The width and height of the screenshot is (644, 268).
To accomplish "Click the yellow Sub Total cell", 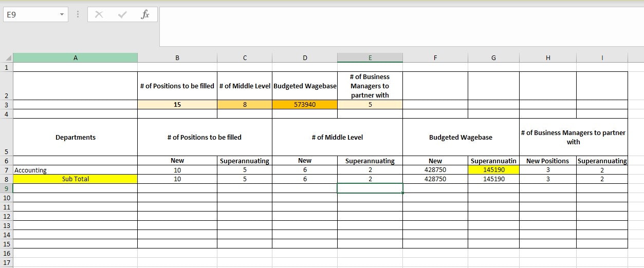I will point(75,179).
